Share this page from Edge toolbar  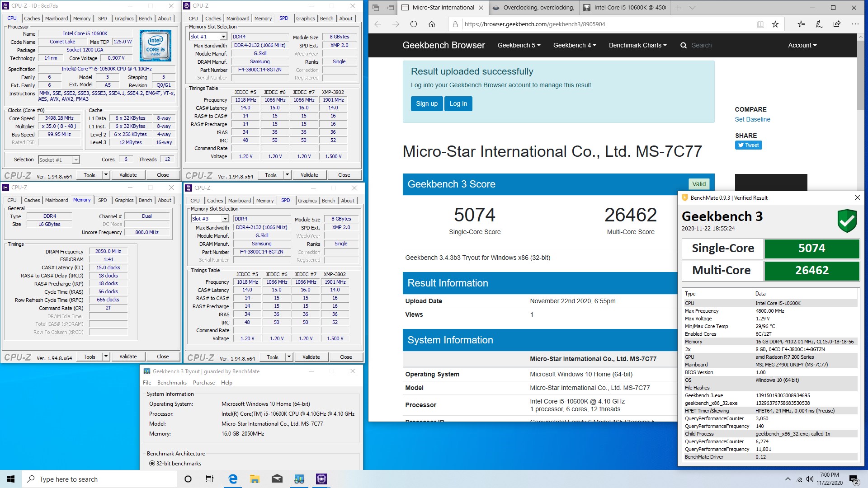837,24
